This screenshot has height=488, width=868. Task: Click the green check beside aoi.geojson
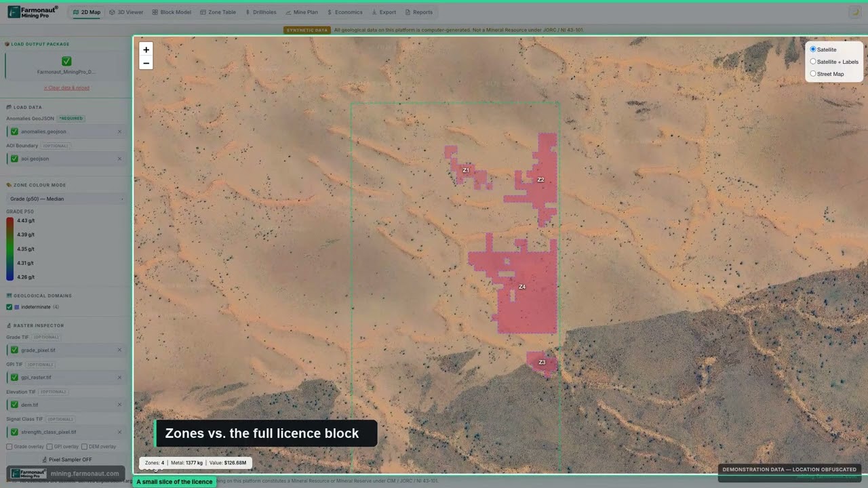[14, 159]
